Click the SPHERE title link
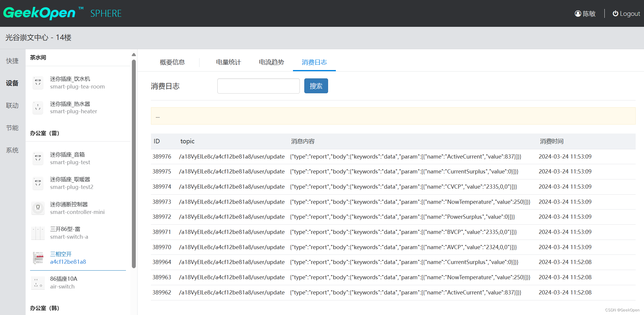The image size is (644, 315). pos(106,13)
